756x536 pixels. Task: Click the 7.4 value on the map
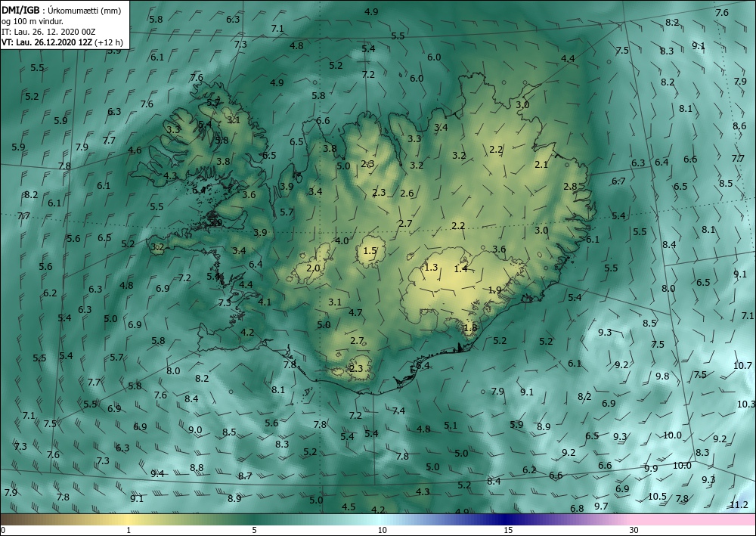tap(398, 411)
